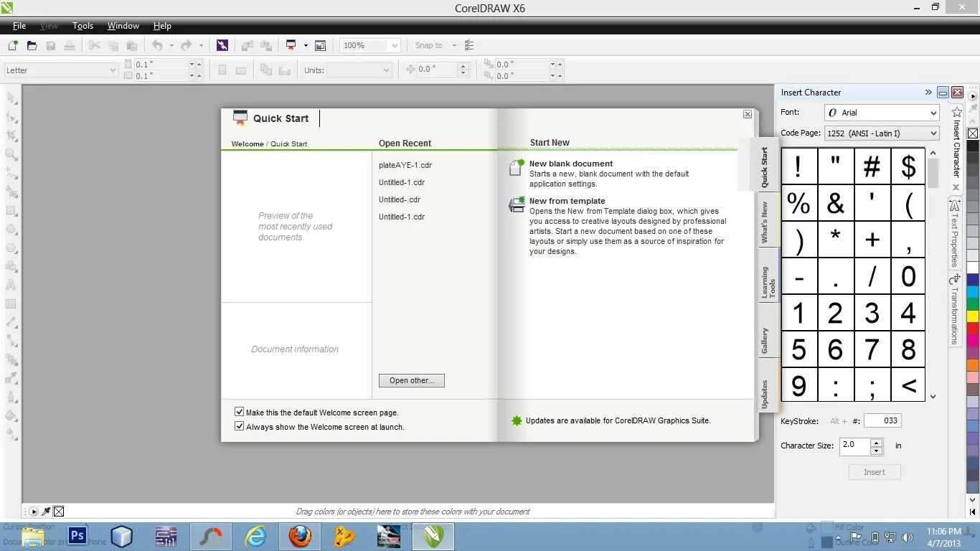980x551 pixels.
Task: Open the zoom level 100% dropdown
Action: pos(395,45)
